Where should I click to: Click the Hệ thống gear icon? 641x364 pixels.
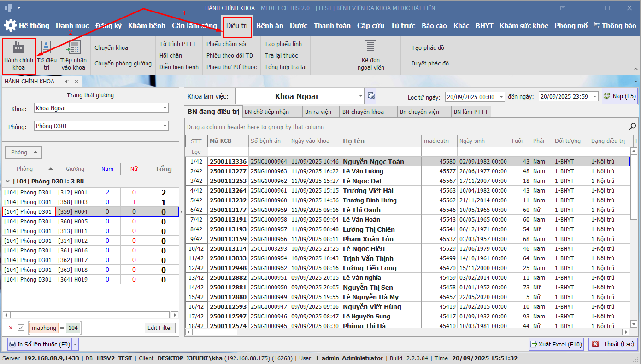(11, 26)
